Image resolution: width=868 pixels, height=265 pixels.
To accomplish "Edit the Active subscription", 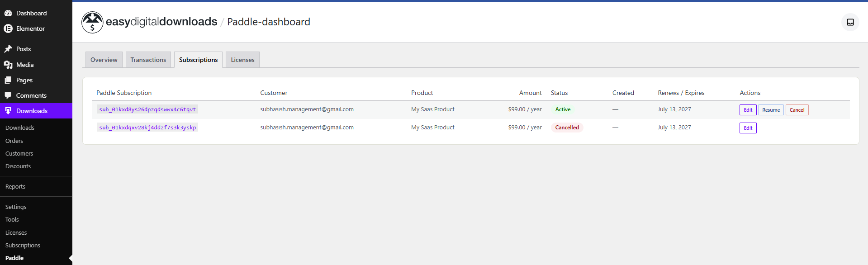I will coord(748,110).
